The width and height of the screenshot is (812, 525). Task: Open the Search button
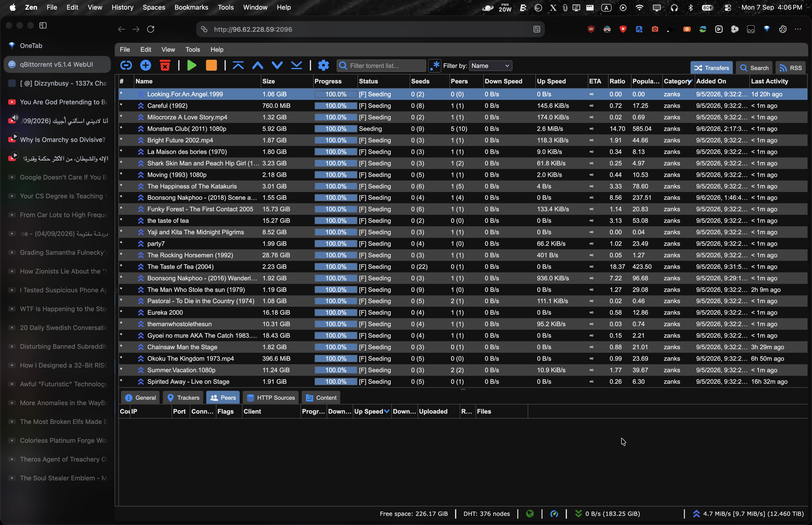point(754,68)
